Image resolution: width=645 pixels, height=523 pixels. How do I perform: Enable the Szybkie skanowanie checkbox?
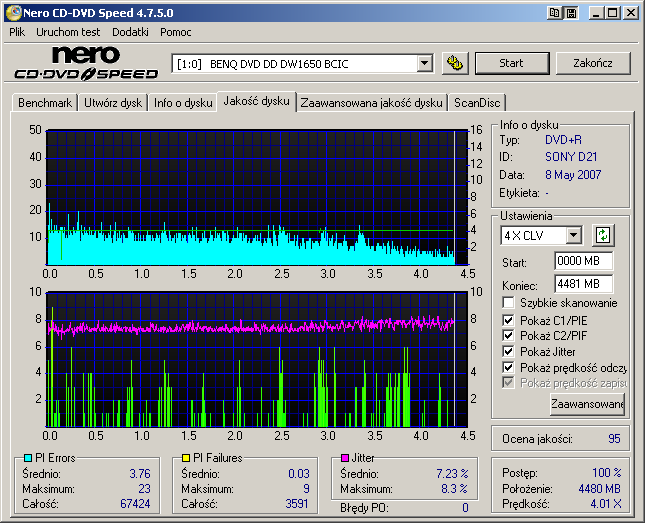coord(508,303)
